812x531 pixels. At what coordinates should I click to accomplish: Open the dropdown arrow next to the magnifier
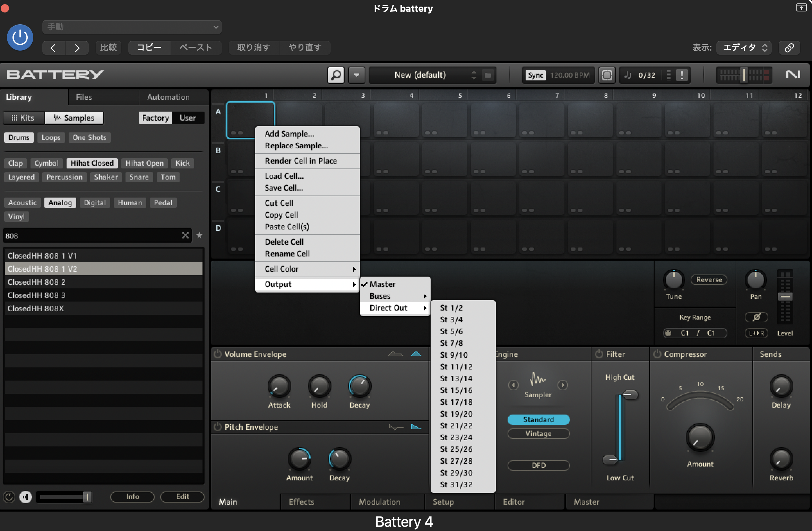[x=357, y=75]
